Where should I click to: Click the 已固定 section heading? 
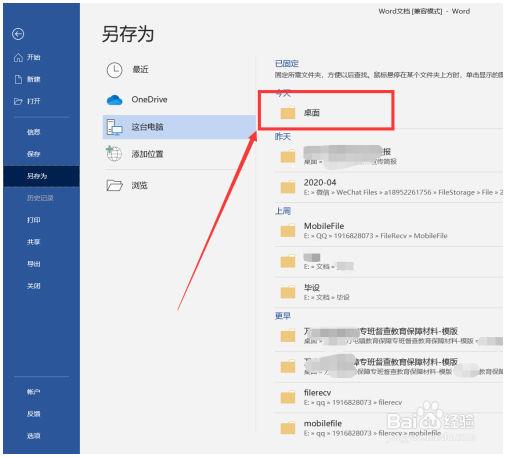point(287,64)
